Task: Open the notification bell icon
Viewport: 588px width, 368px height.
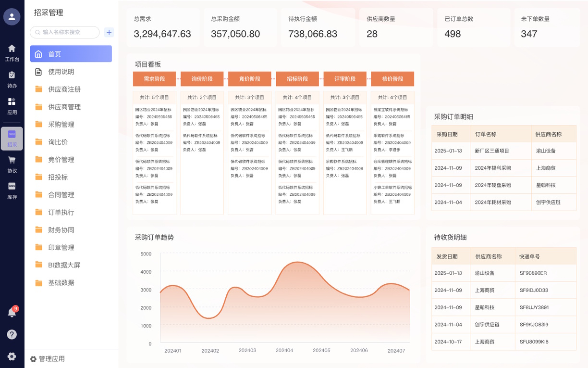Action: pos(12,313)
